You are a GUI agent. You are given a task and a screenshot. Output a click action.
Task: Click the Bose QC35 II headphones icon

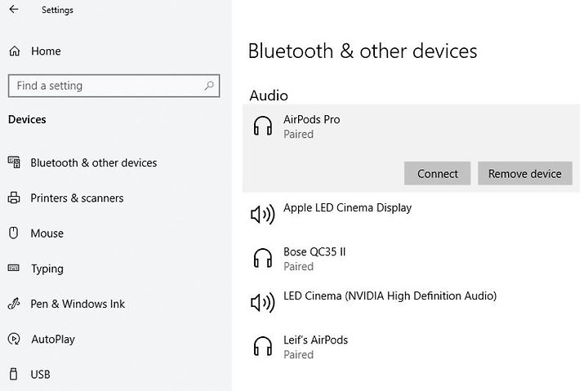262,258
